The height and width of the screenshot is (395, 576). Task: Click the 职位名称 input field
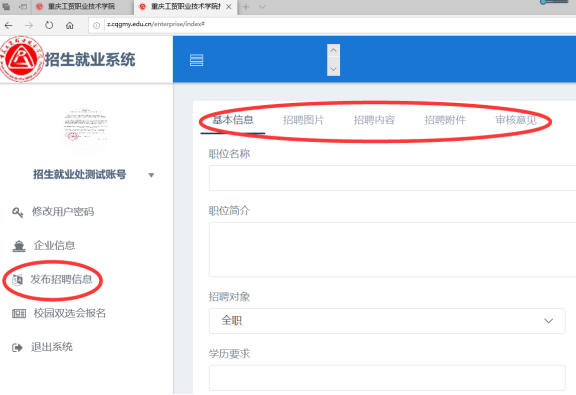coord(392,178)
